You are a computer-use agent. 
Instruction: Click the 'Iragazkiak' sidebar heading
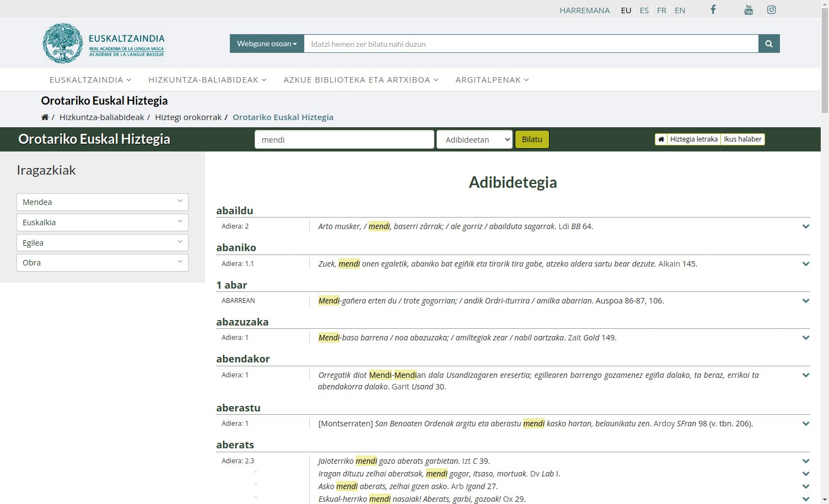[46, 170]
